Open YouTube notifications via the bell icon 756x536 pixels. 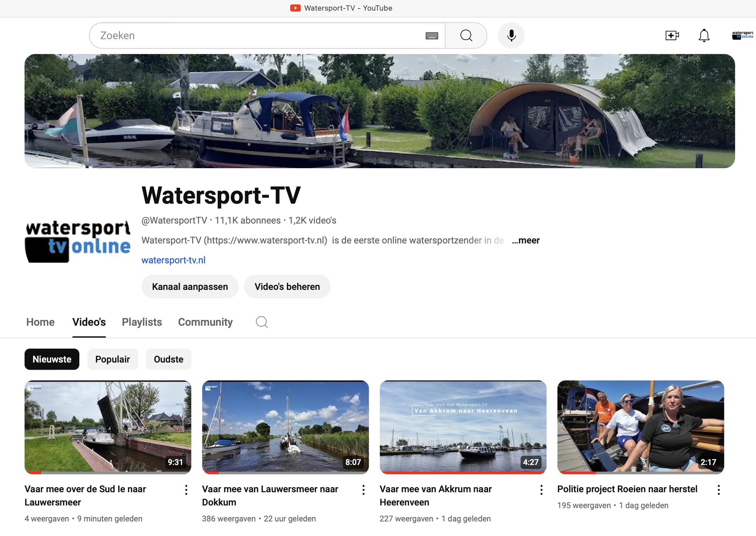tap(704, 35)
